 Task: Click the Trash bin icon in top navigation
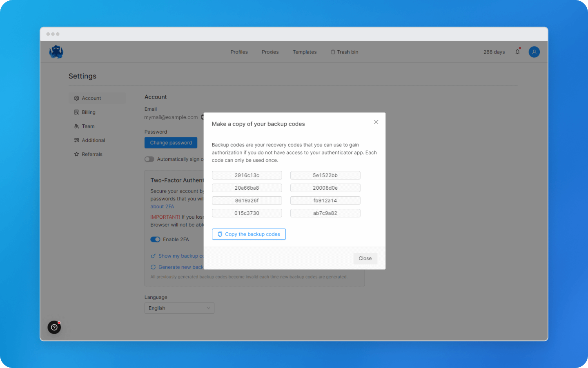click(x=332, y=52)
